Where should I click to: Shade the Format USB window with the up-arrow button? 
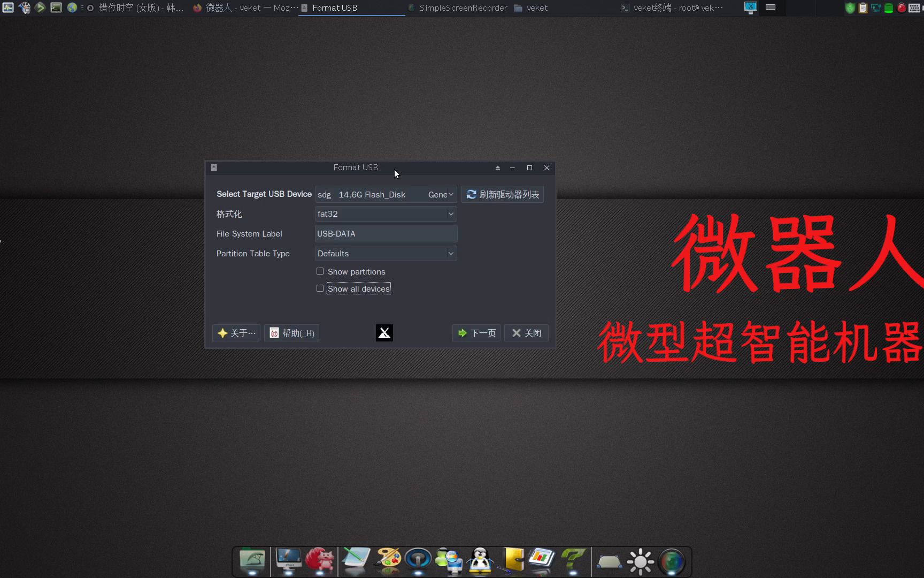(x=498, y=168)
